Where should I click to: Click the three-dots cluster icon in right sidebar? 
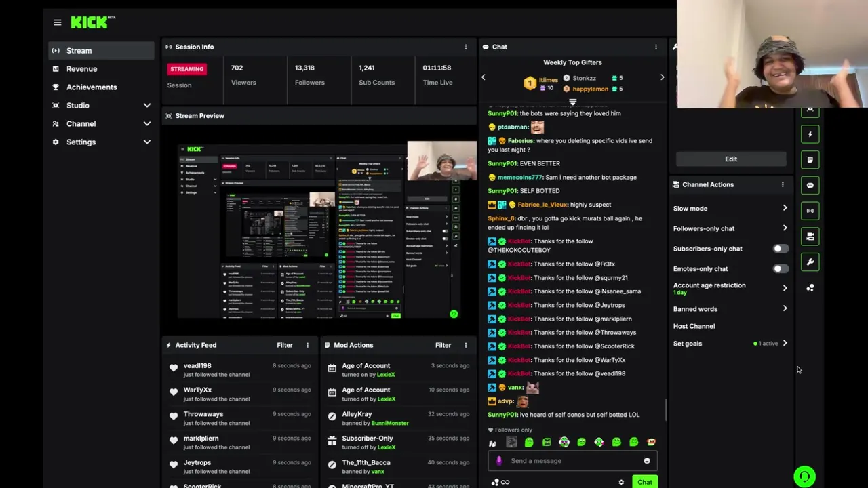coord(810,288)
